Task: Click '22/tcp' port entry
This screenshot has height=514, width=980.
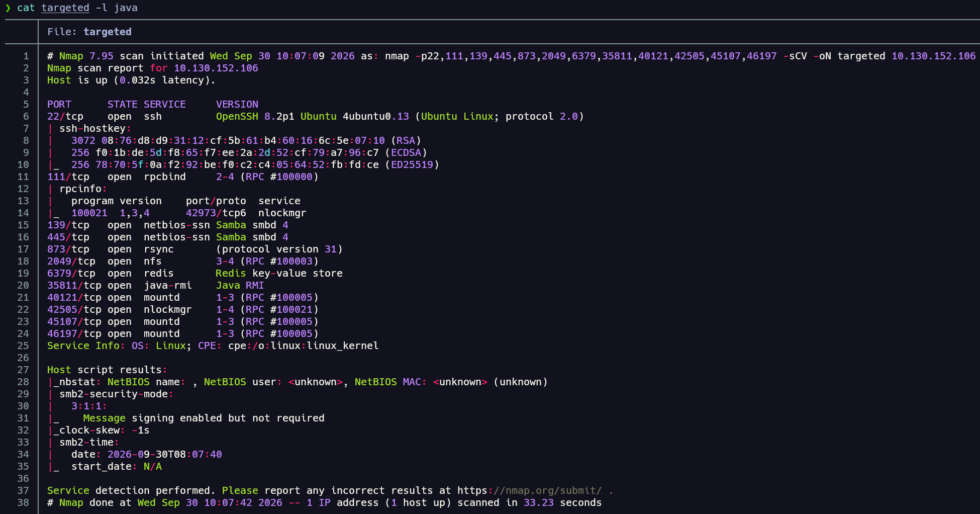Action: 65,116
